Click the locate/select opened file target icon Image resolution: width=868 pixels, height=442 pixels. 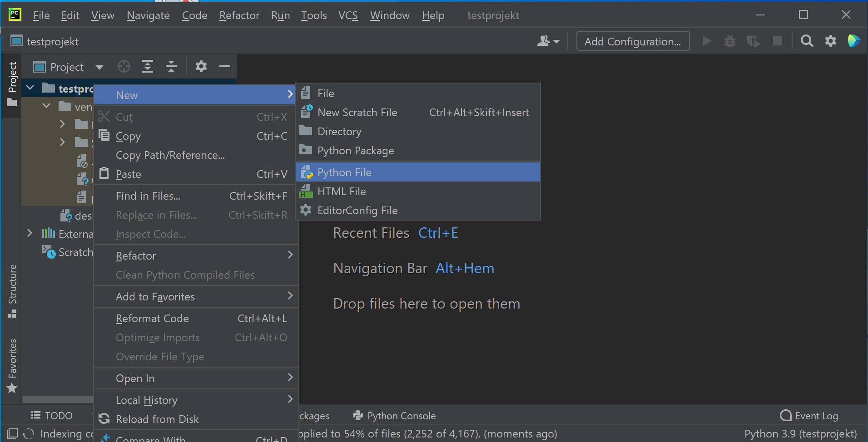coord(124,67)
